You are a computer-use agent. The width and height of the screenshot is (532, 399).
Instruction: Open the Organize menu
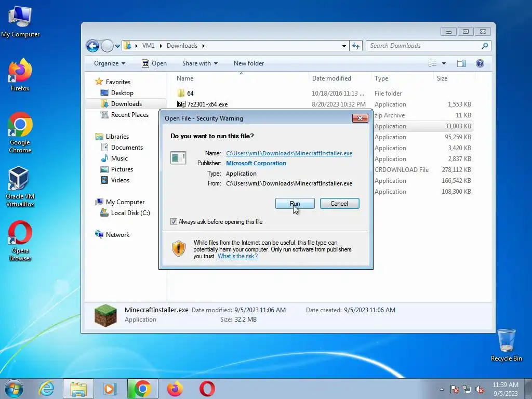pos(110,63)
